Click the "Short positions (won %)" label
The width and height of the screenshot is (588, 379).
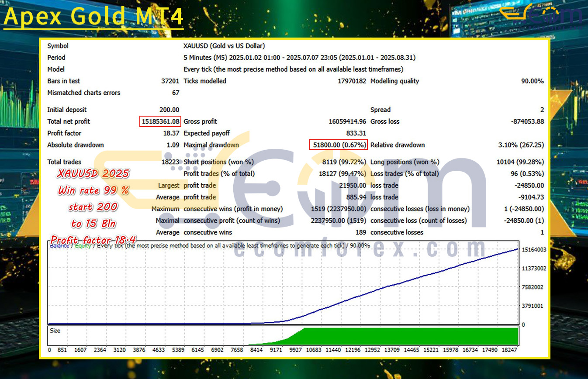[219, 162]
